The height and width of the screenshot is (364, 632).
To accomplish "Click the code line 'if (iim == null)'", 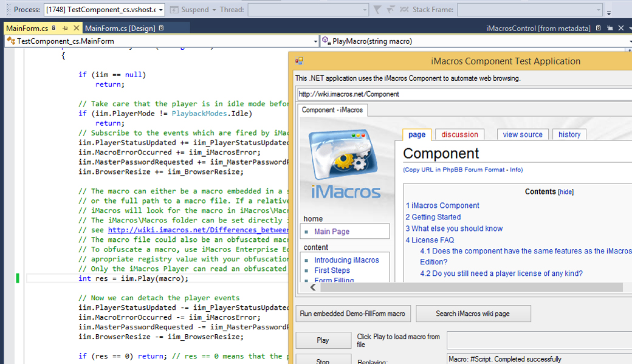I will [112, 75].
